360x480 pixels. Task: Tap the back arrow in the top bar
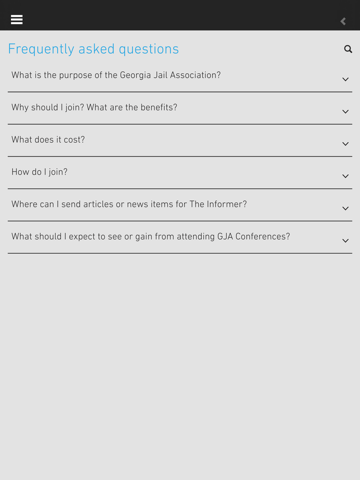[343, 21]
